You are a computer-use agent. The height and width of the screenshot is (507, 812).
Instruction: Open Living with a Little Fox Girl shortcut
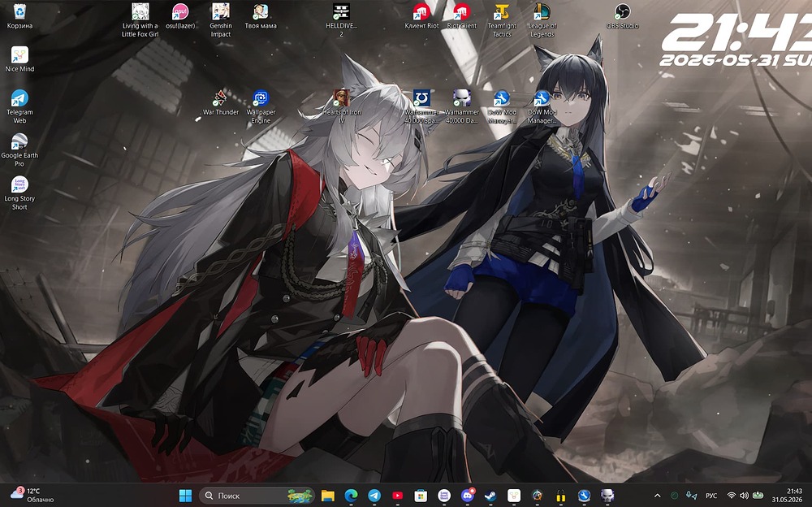point(140,20)
